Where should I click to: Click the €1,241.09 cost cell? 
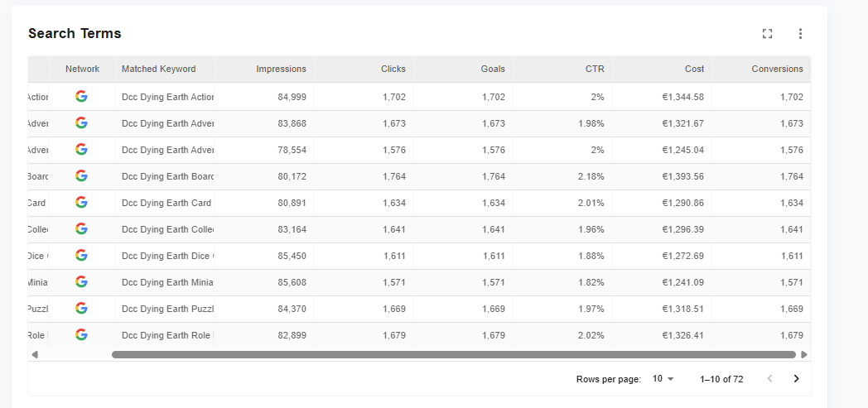pyautogui.click(x=662, y=282)
